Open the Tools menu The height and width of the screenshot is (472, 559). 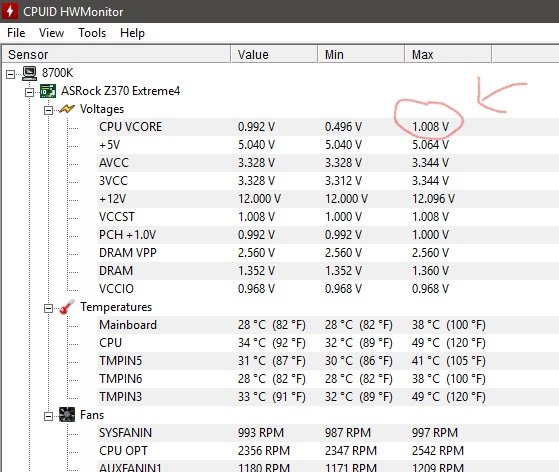pyautogui.click(x=92, y=33)
